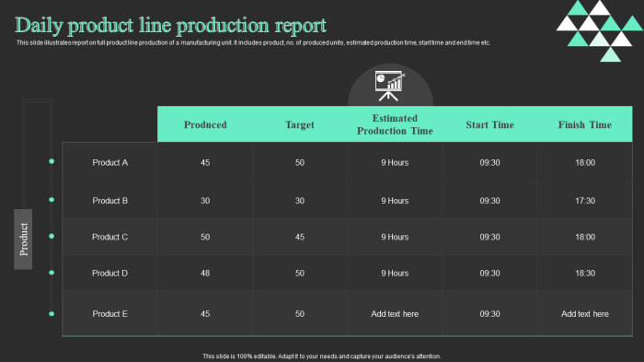Click Product A's start time 09:30

click(489, 162)
